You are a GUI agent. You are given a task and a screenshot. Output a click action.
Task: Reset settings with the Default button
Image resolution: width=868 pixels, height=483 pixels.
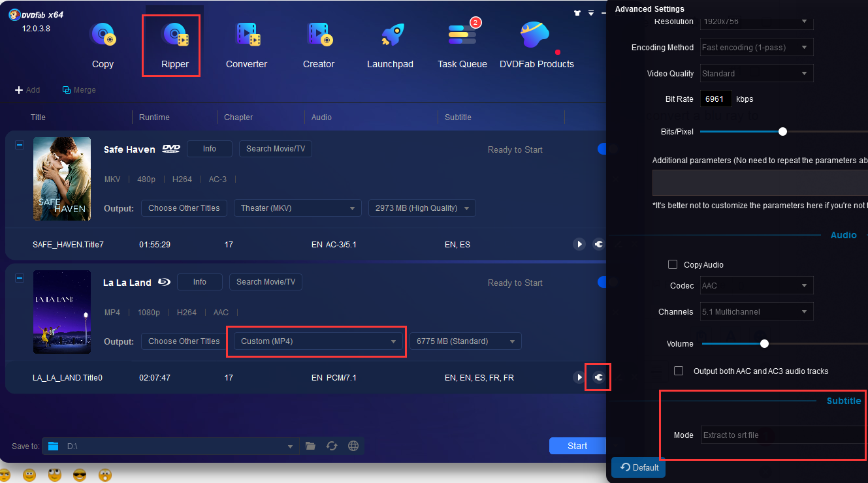638,467
